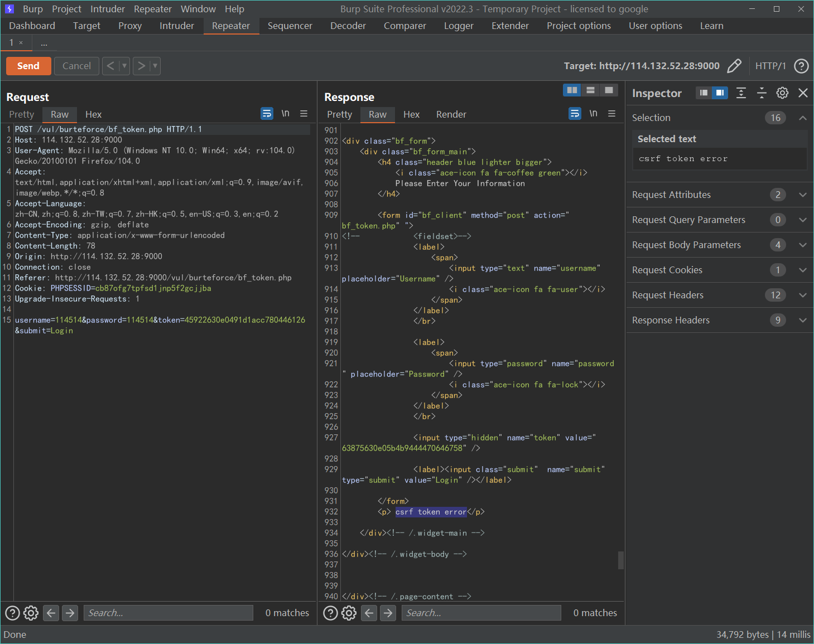Go to previous request search match
This screenshot has height=644, width=814.
pos(51,613)
